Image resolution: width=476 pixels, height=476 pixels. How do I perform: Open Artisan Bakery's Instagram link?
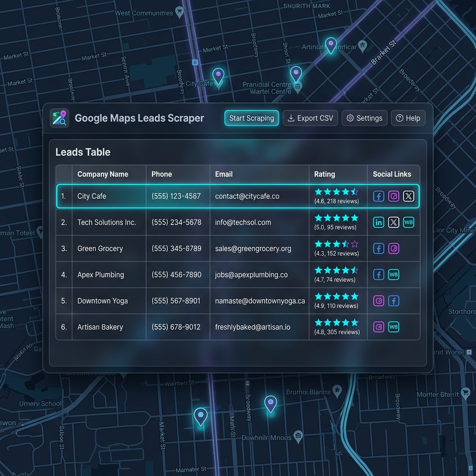point(378,327)
